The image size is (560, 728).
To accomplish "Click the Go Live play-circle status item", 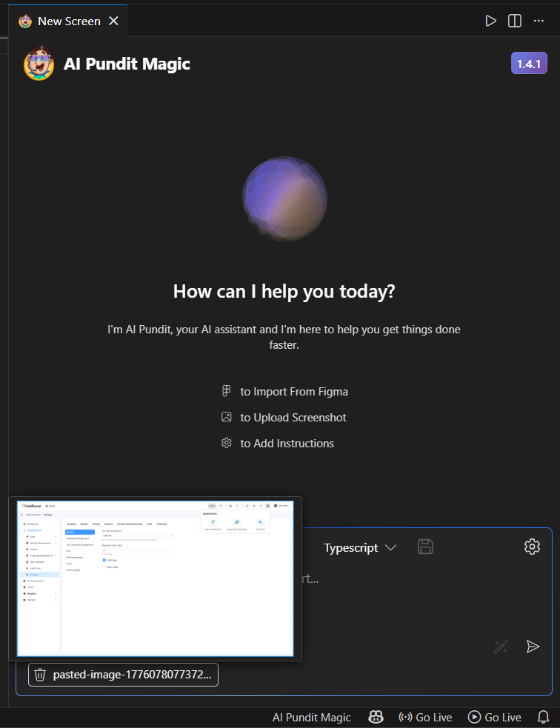I will pos(495,718).
